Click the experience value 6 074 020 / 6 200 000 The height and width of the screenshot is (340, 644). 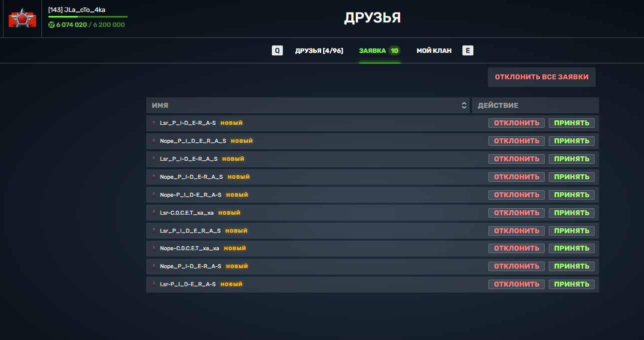(90, 24)
